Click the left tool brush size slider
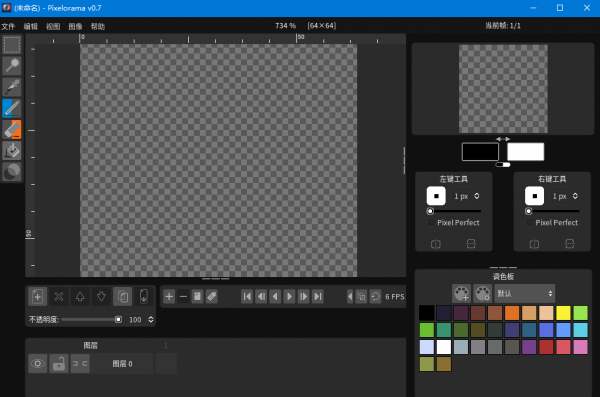600x397 pixels. (454, 211)
